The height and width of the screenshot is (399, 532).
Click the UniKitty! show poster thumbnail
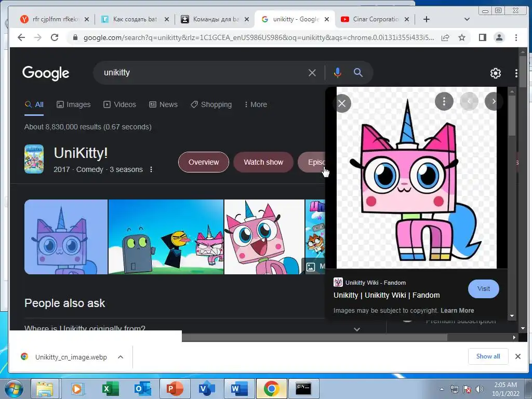[34, 159]
